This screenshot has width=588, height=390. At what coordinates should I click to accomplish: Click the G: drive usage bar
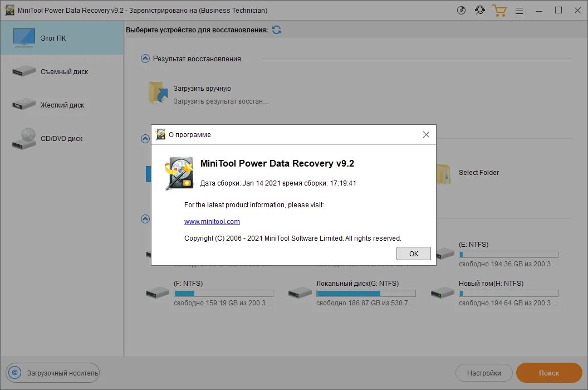(366, 293)
